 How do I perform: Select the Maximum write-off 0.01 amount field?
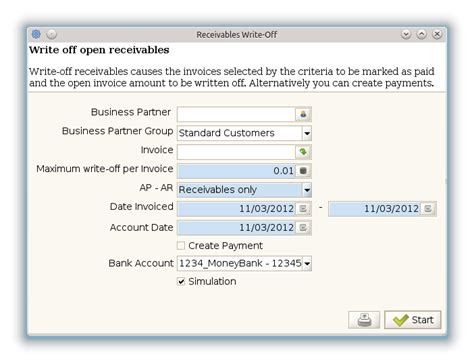(x=236, y=171)
